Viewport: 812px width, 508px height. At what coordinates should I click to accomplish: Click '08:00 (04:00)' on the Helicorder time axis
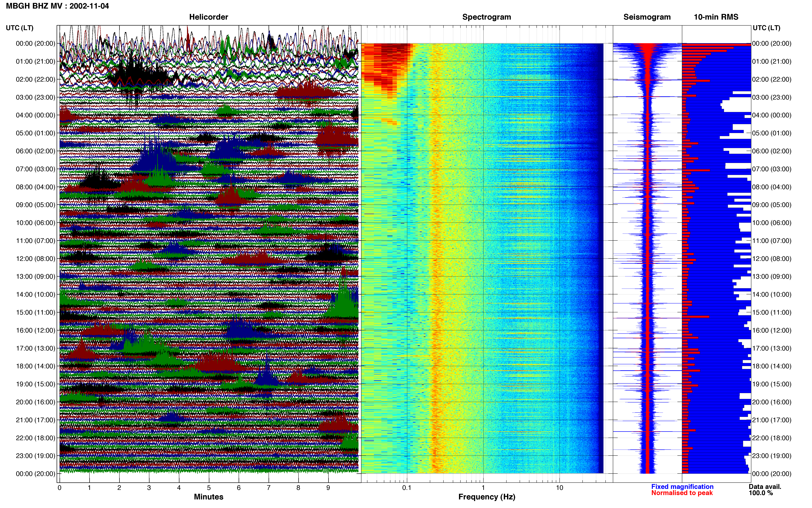(x=36, y=187)
